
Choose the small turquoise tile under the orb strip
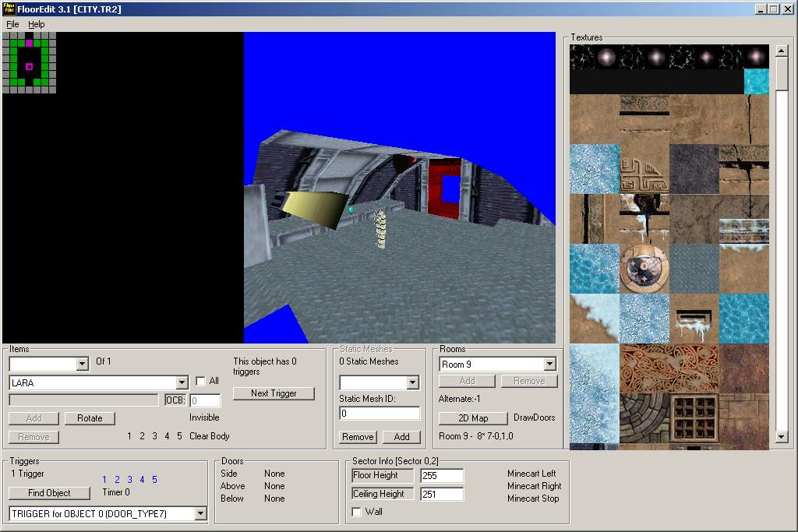pyautogui.click(x=756, y=82)
